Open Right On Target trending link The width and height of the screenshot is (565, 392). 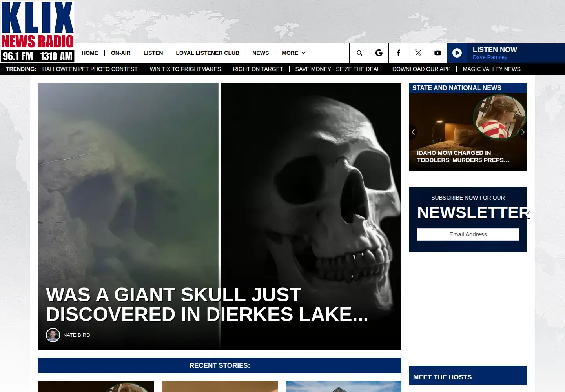[x=258, y=69]
